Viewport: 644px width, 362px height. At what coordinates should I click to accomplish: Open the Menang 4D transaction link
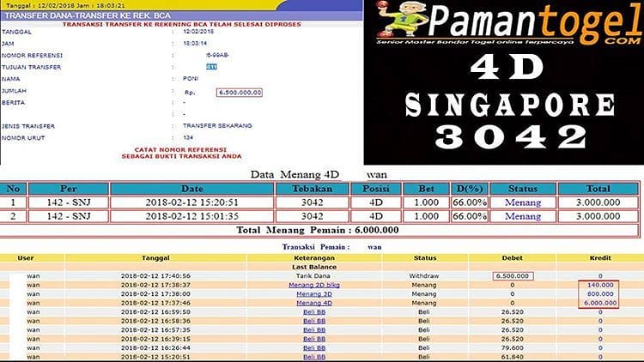coord(313,303)
